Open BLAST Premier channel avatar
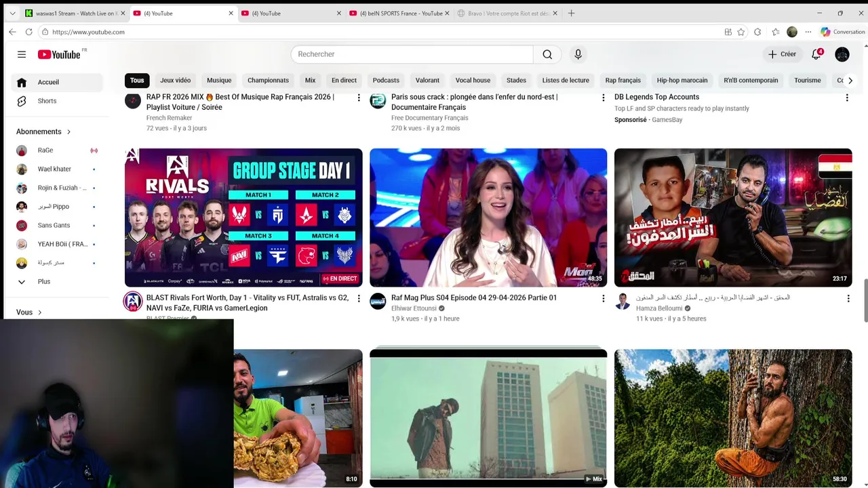This screenshot has height=488, width=868. 133,302
